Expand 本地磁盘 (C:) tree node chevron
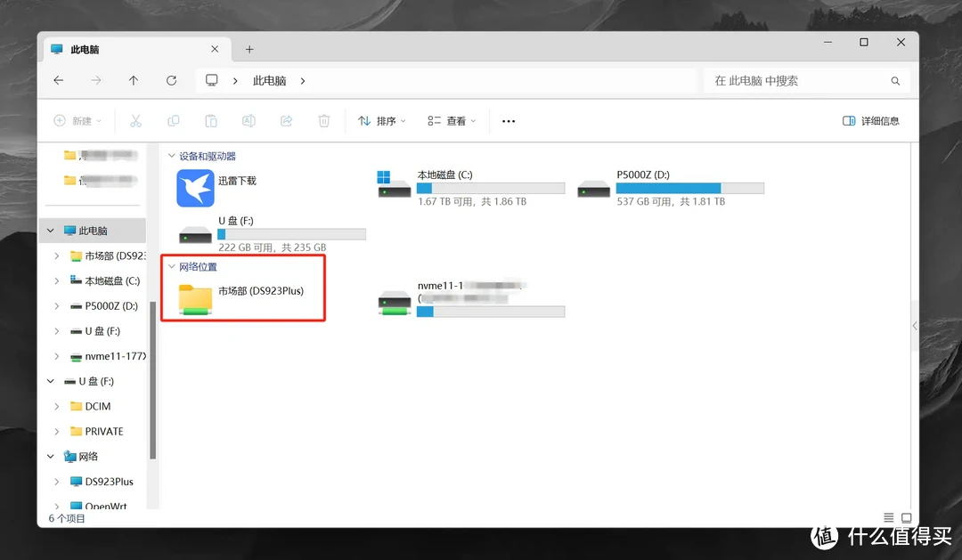962x560 pixels. coord(56,281)
